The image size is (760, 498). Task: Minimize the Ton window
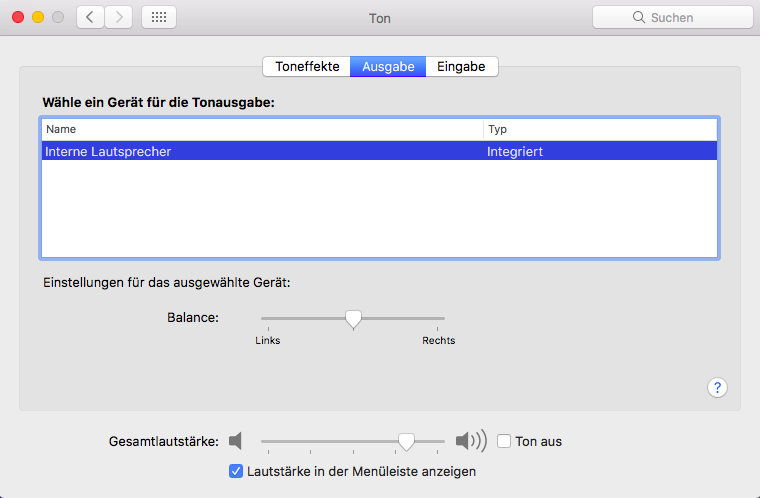point(38,17)
